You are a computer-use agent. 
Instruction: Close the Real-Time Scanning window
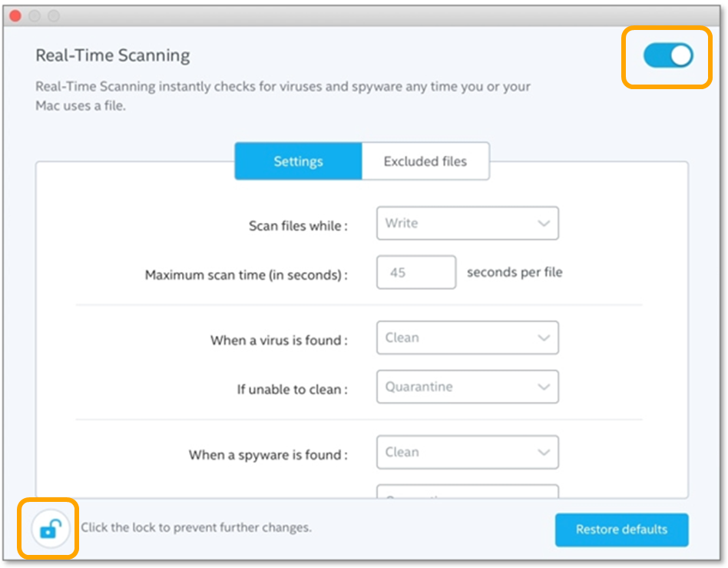15,16
